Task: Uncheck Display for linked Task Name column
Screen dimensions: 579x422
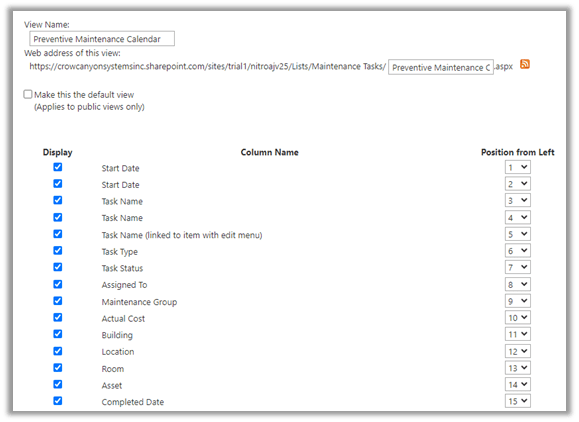Action: pos(58,234)
